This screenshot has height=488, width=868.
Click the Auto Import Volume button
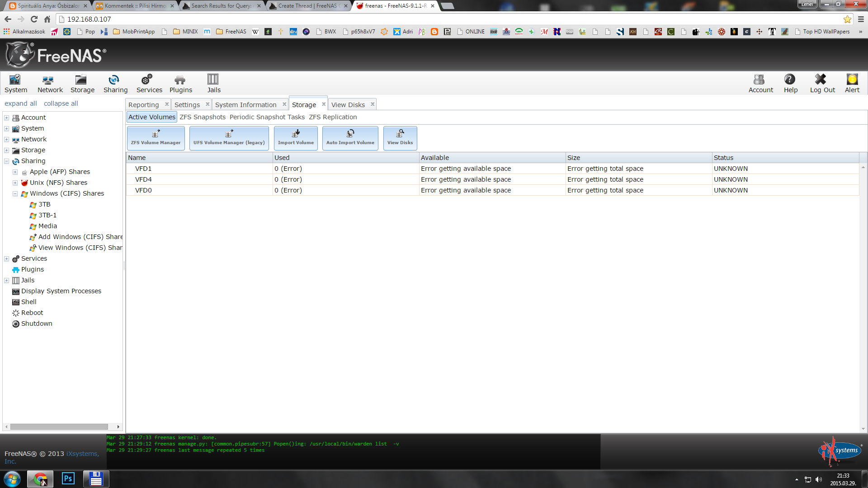click(350, 138)
